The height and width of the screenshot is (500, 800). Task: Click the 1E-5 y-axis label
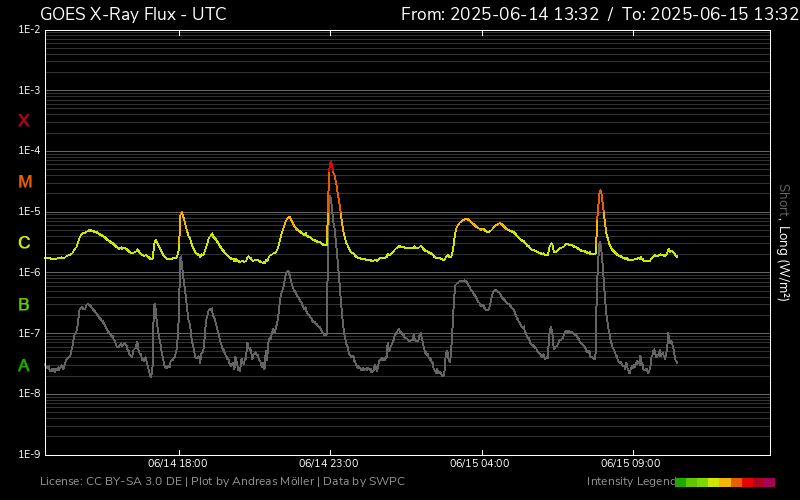[29, 212]
